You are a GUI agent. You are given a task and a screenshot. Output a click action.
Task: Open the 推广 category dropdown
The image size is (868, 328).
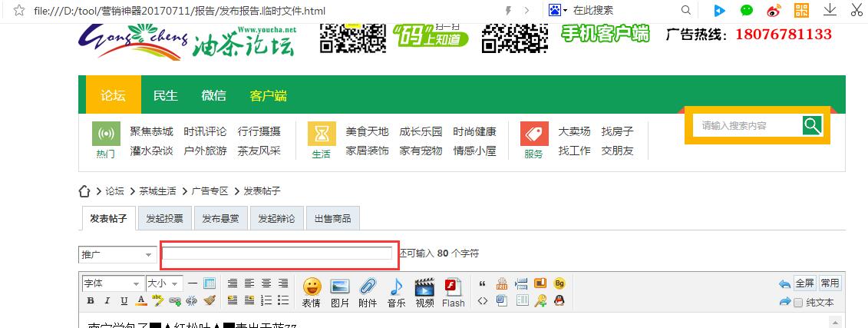click(117, 254)
